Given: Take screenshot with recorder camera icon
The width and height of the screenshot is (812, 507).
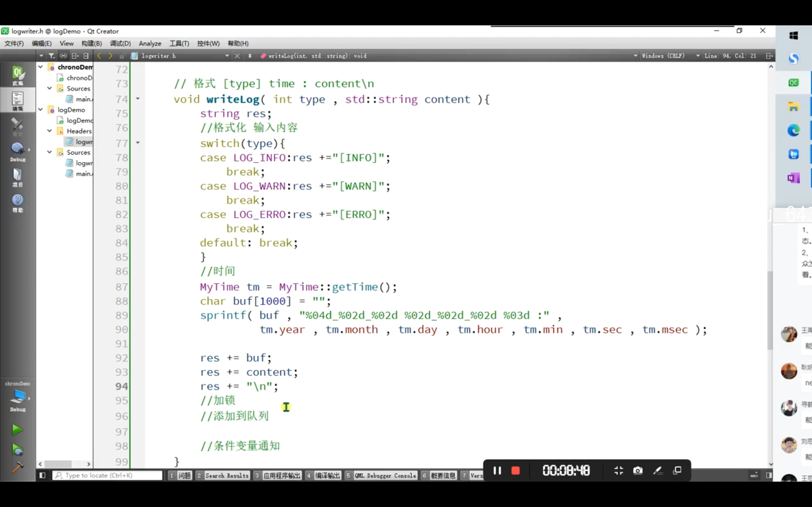Looking at the screenshot, I should click(638, 471).
